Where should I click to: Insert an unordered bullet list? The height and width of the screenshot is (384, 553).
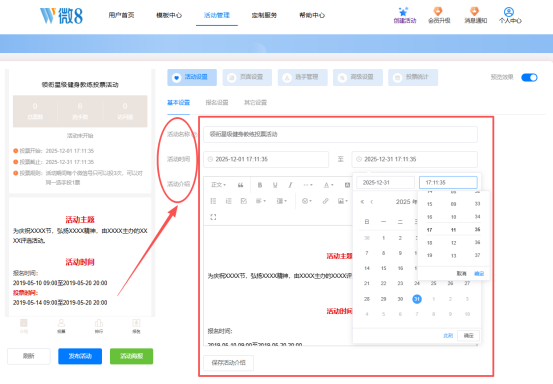[213, 201]
